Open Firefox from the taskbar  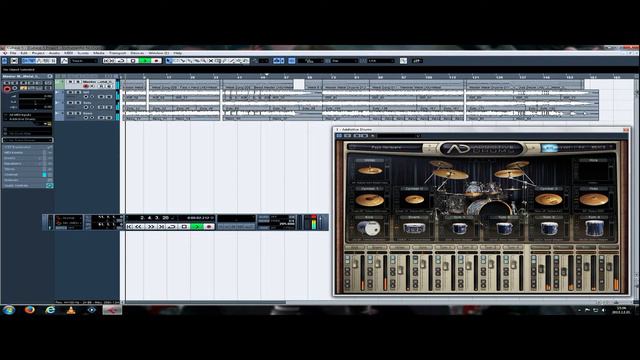[29, 310]
